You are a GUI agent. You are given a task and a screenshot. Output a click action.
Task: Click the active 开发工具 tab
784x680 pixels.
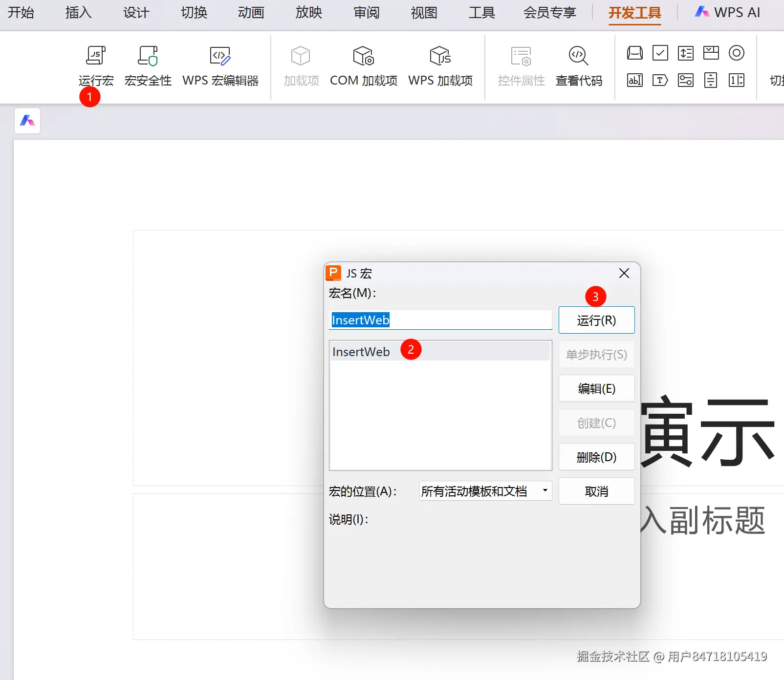pos(635,13)
